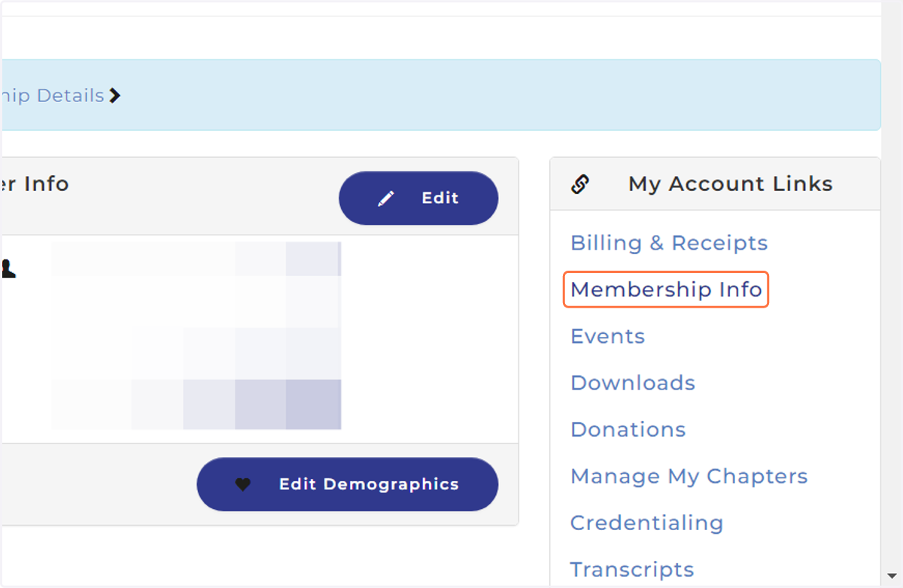The image size is (903, 588).
Task: Open the Credentialing link
Action: [x=647, y=523]
